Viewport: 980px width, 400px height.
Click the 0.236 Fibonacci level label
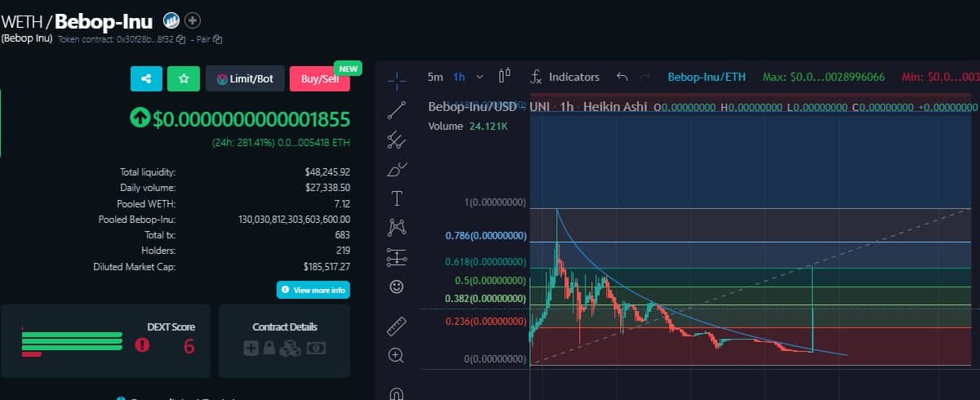point(486,322)
